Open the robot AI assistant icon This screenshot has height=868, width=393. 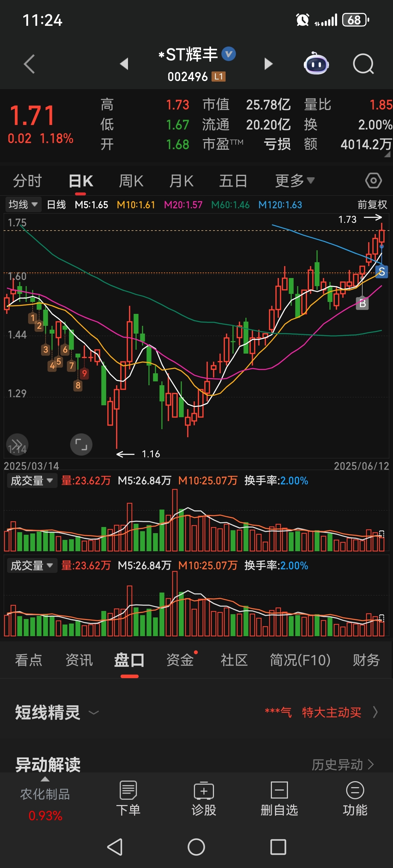(316, 63)
